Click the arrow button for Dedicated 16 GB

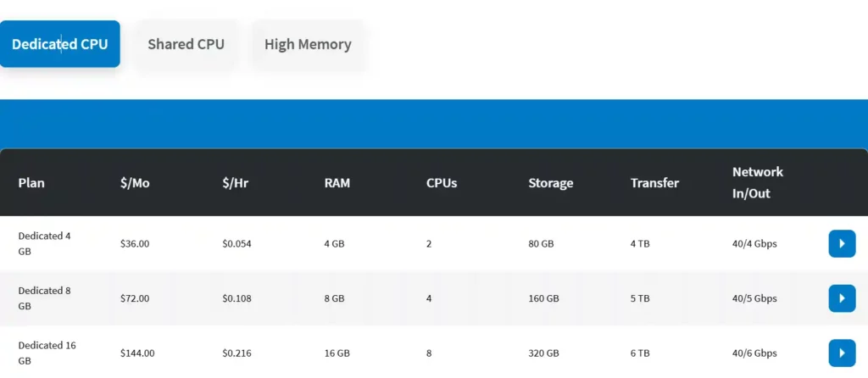pyautogui.click(x=842, y=353)
